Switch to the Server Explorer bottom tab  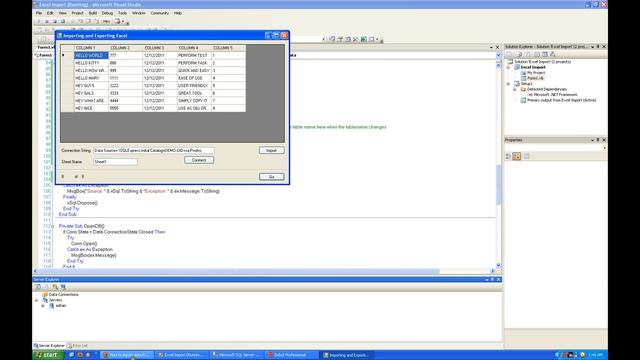[49, 346]
